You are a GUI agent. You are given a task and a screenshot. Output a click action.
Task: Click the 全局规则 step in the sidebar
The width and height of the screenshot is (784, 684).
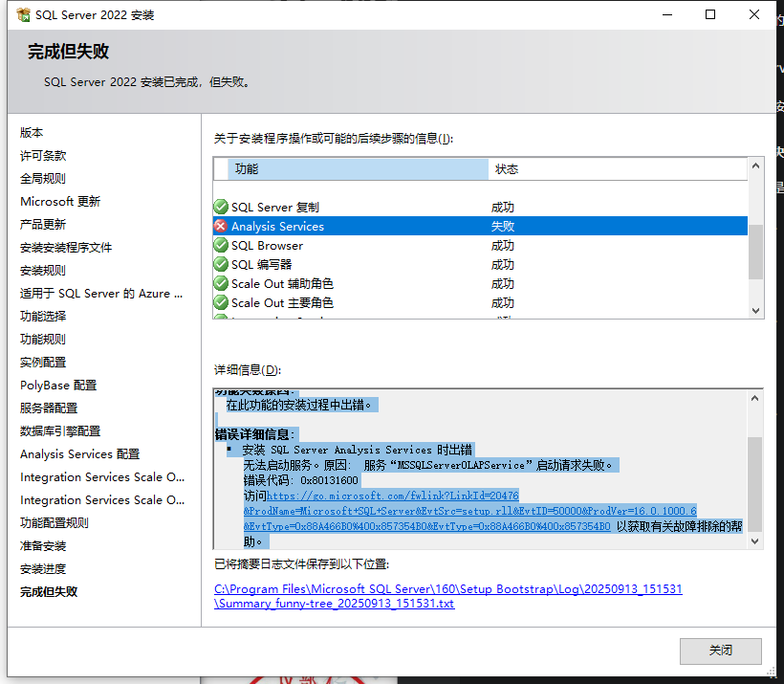coord(43,179)
